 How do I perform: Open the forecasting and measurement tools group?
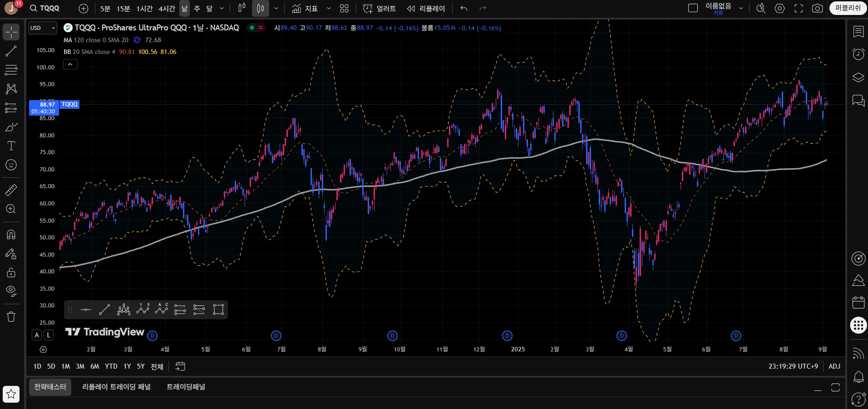11,108
